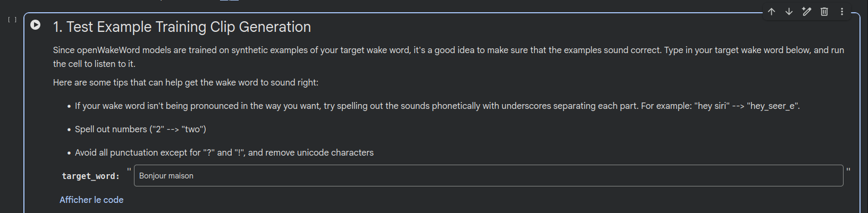The image size is (868, 213).
Task: Click the opening quotation mark before the field
Action: click(x=129, y=171)
